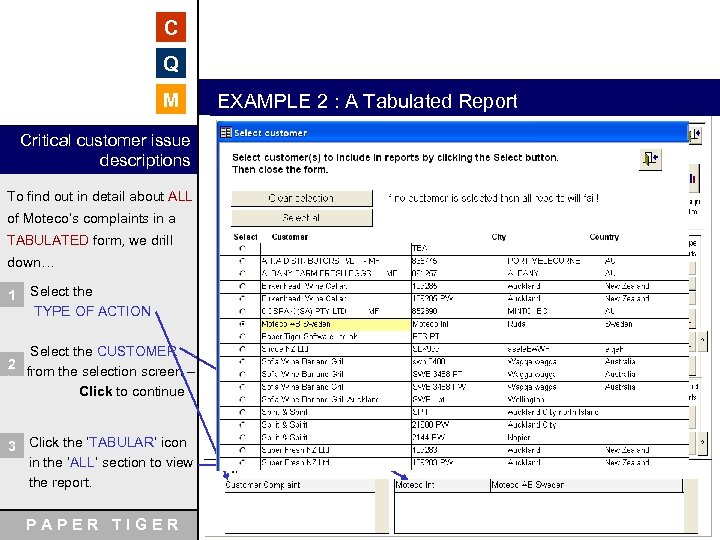Click the Sweden country cell

(619, 324)
